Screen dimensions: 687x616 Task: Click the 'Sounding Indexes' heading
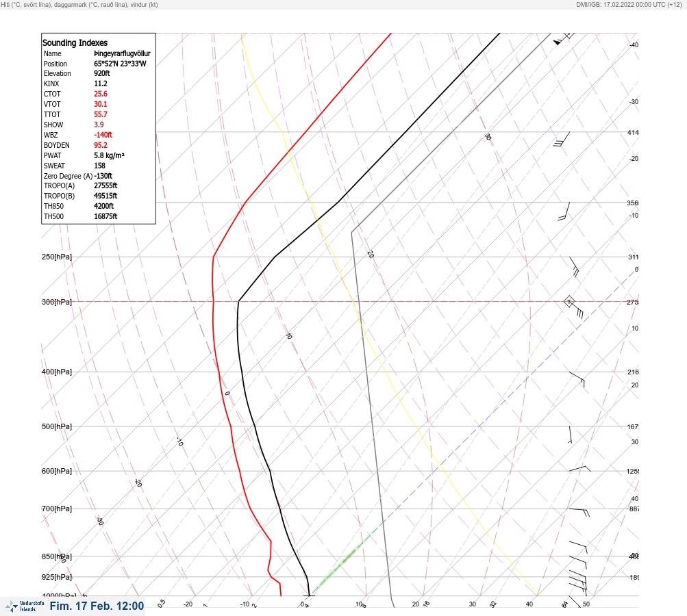[75, 43]
